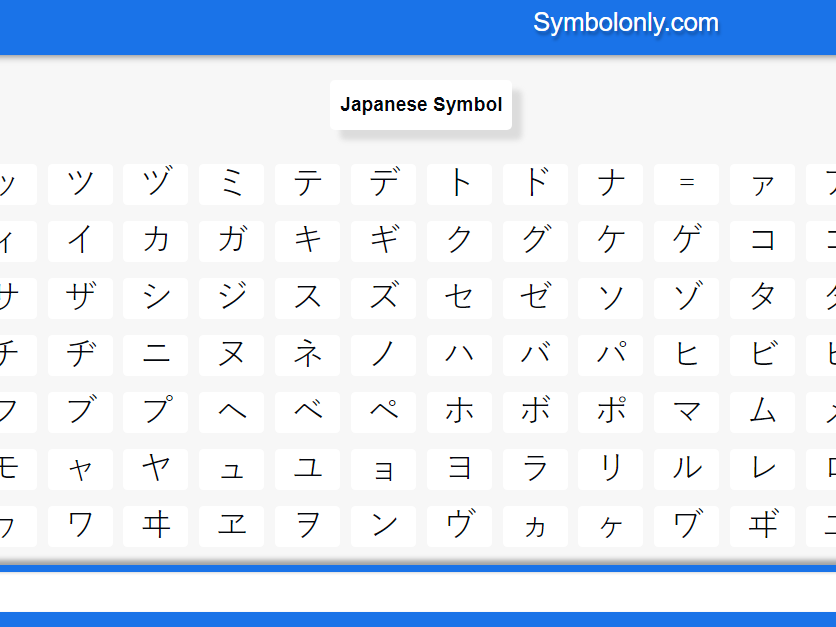The width and height of the screenshot is (836, 627).
Task: Select the katakana キ (ki) symbol
Action: [x=307, y=241]
